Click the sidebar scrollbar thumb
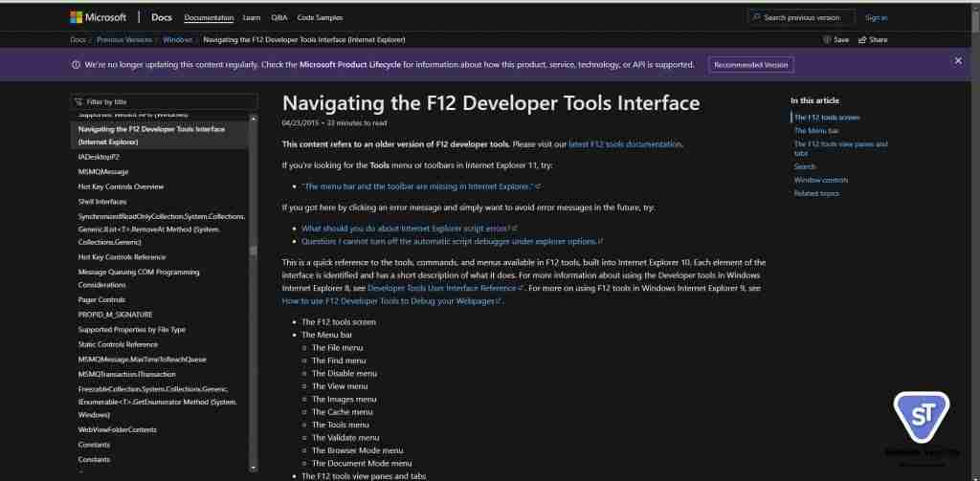 (x=253, y=251)
